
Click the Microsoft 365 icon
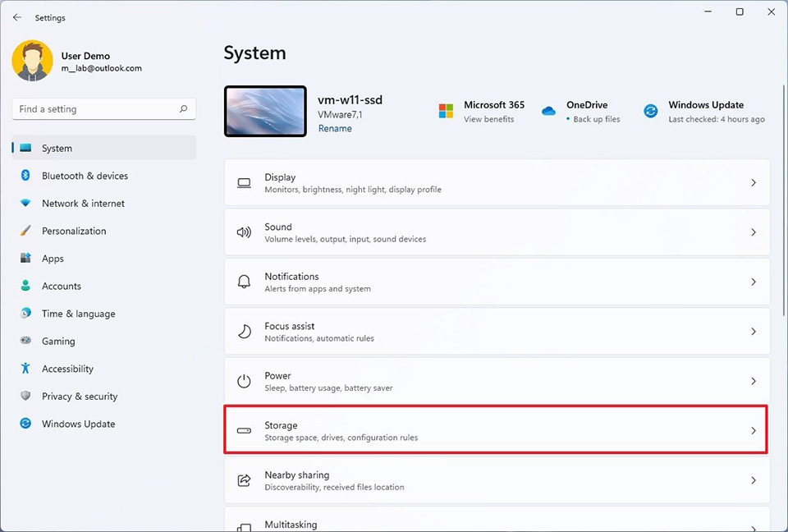coord(447,109)
